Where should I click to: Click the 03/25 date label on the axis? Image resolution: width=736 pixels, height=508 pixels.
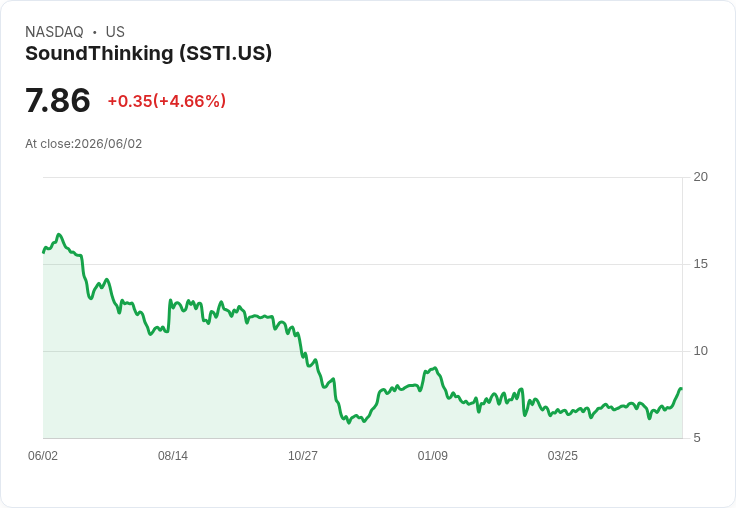point(562,455)
